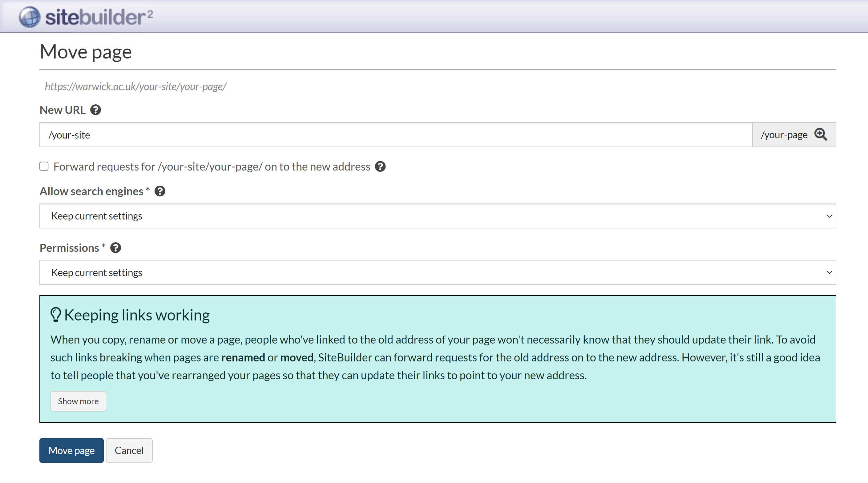The image size is (868, 483).
Task: Click the /your-page URL suffix
Action: click(784, 135)
